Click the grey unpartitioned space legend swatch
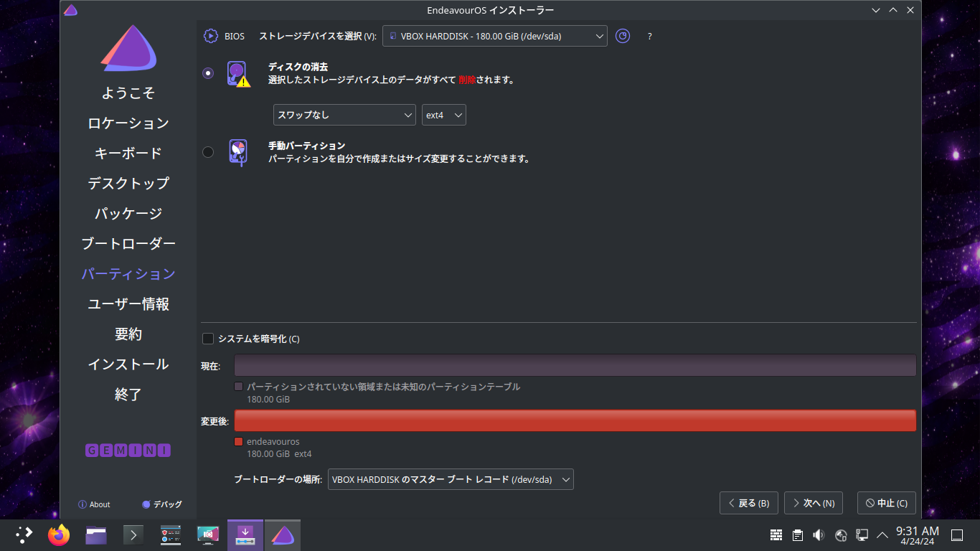980x551 pixels. [239, 387]
